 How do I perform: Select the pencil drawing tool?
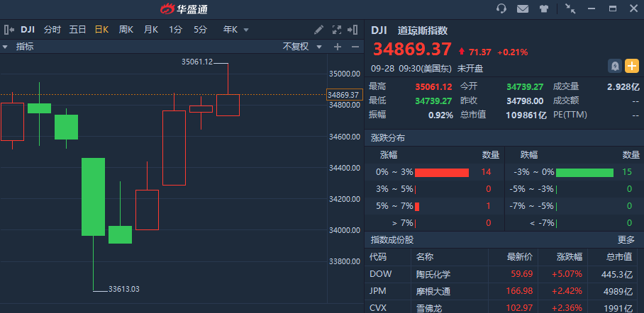pyautogui.click(x=318, y=30)
